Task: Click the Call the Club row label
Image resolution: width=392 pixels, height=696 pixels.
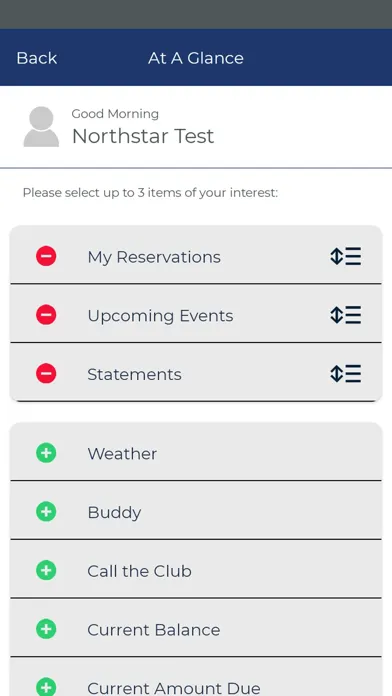Action: click(139, 571)
